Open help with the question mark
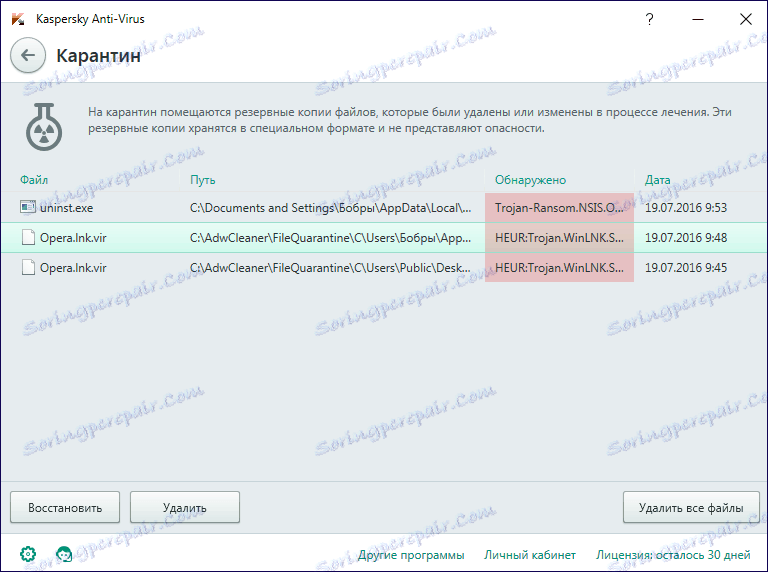Screen dimensions: 768x572 [649, 19]
